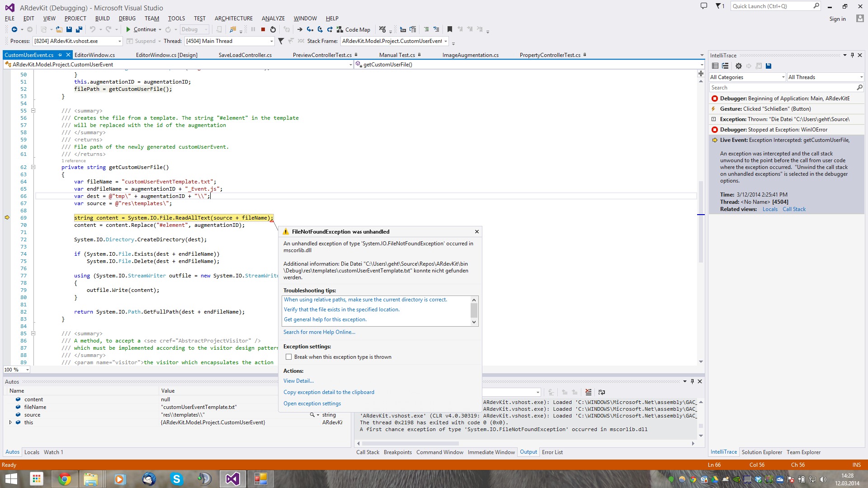Collapse the summary region at line 85
This screenshot has height=488, width=868.
(x=33, y=333)
